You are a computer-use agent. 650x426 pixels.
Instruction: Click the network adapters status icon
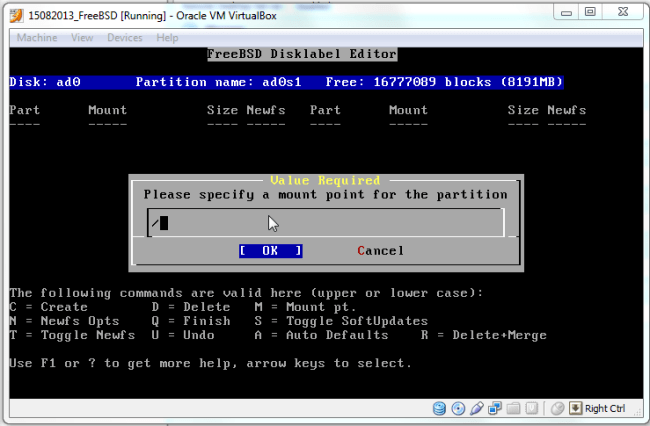[x=494, y=408]
